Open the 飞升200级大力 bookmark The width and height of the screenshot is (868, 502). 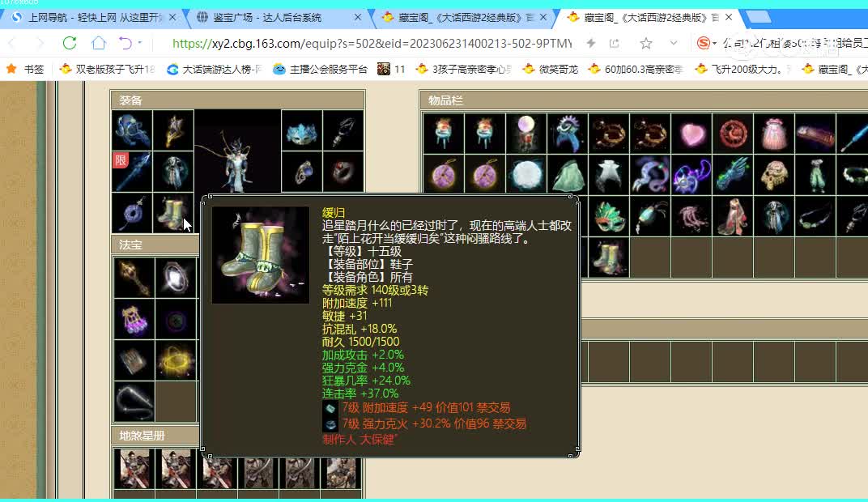click(x=742, y=69)
